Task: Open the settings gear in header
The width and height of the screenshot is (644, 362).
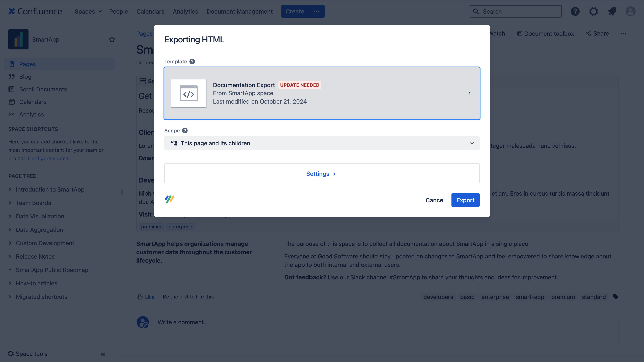Action: 594,12
